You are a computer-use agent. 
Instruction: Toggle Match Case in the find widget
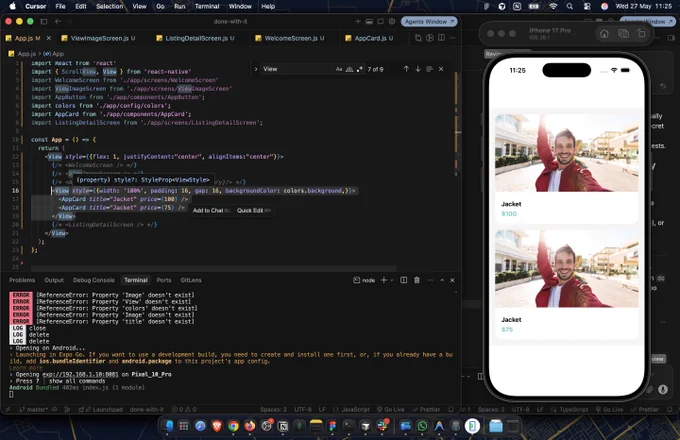pos(339,69)
